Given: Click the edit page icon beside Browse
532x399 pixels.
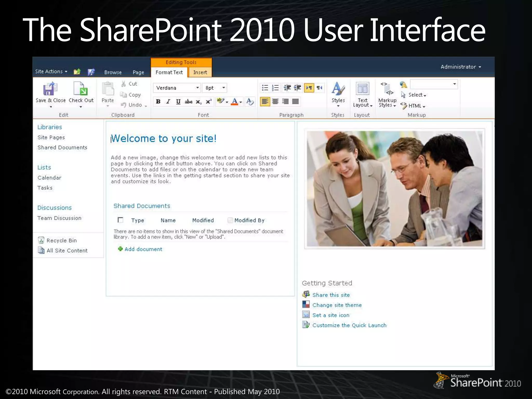Looking at the screenshot, I should click(91, 72).
